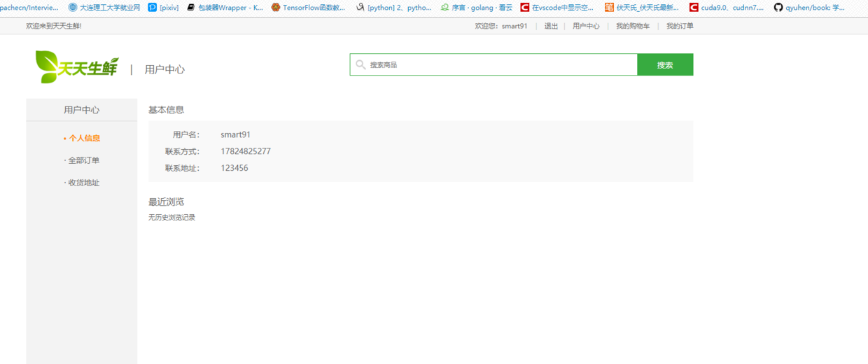Open the python 2 bookmark
The width and height of the screenshot is (868, 364).
point(393,8)
